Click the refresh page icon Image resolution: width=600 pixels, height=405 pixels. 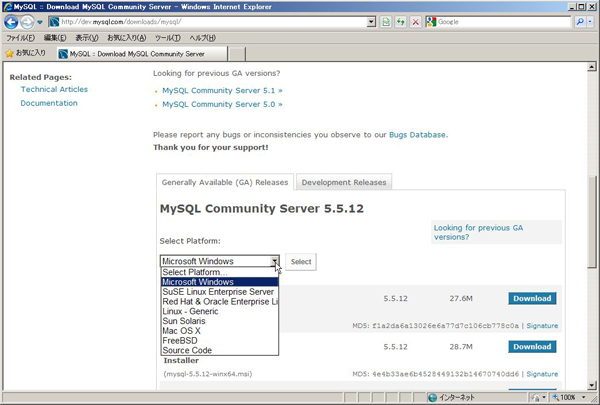click(401, 22)
